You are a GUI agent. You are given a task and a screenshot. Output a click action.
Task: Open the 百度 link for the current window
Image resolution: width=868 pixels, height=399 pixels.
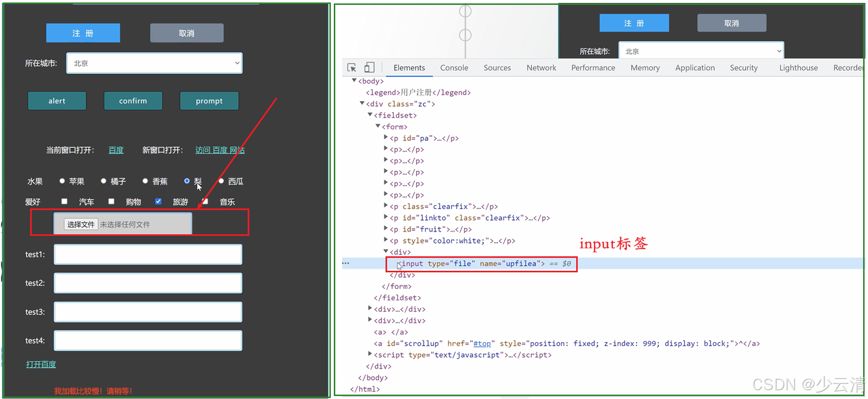point(116,150)
